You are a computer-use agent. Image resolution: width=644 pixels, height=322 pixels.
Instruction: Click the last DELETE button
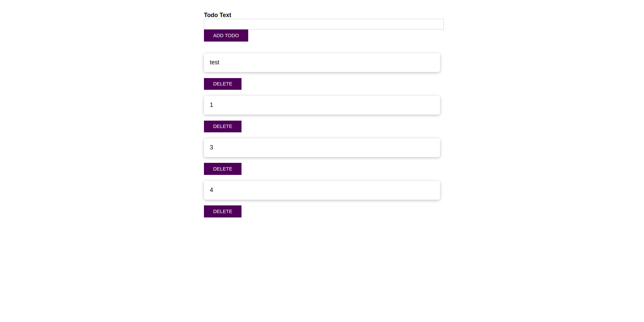pyautogui.click(x=222, y=211)
